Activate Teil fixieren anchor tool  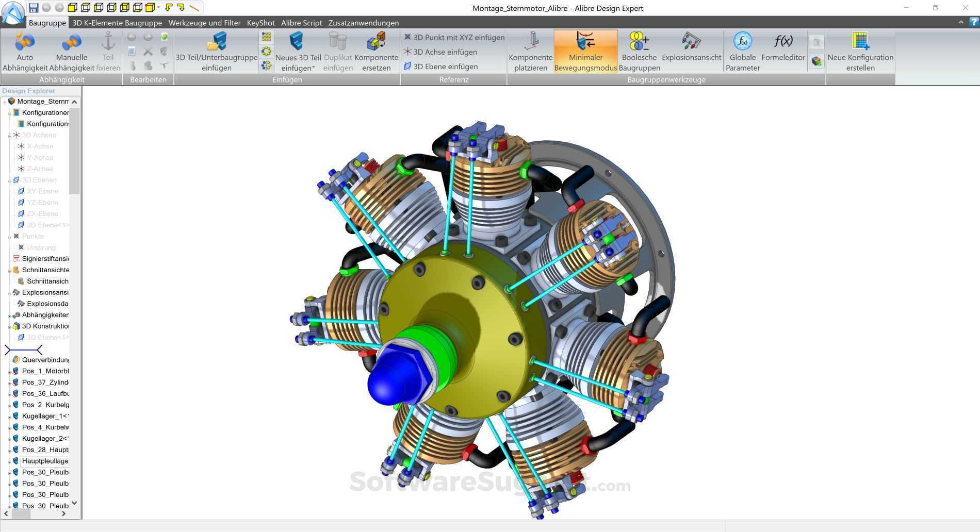(108, 50)
